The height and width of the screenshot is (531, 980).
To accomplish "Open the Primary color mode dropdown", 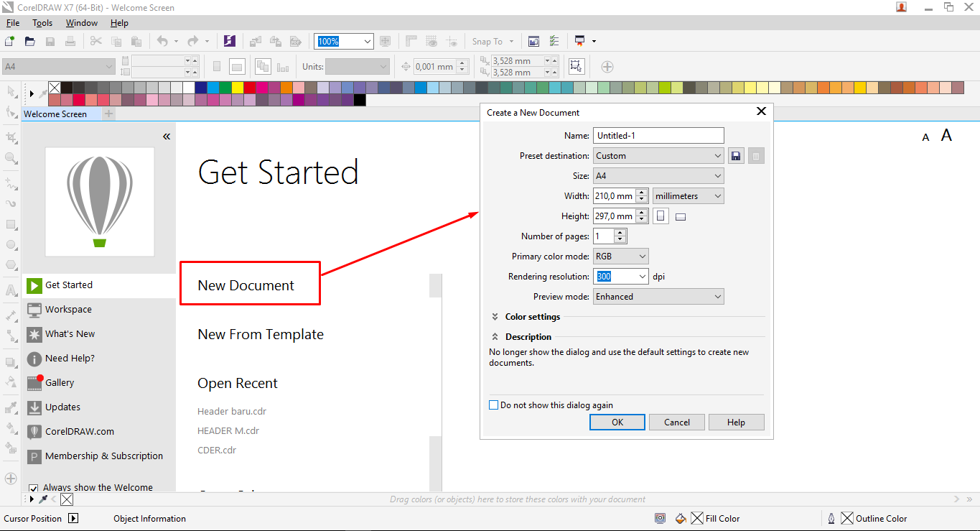I will [621, 257].
